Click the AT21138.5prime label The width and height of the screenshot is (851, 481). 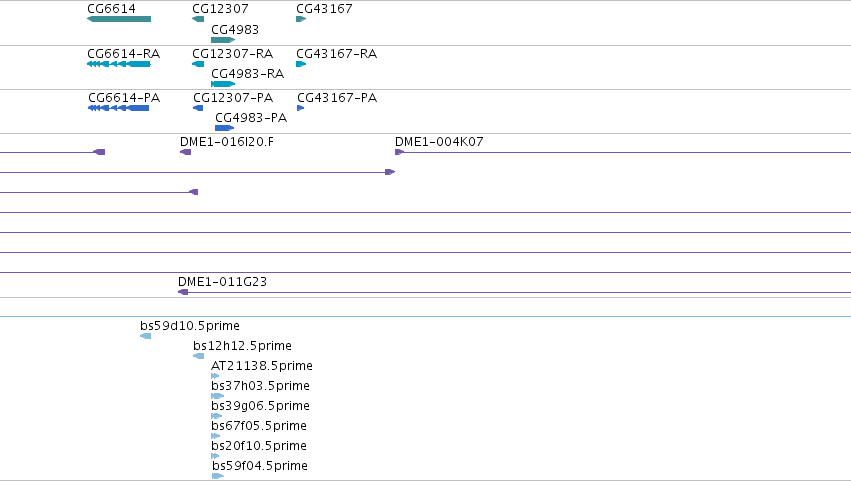[x=262, y=366]
